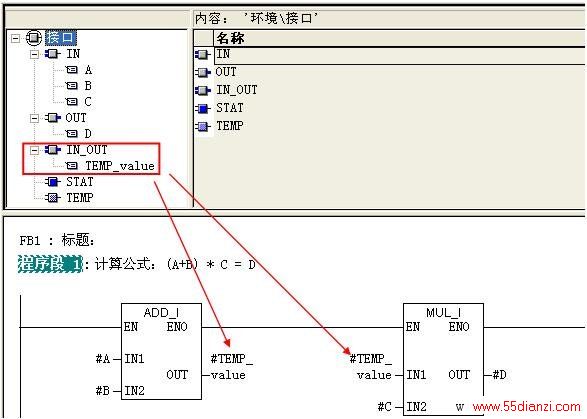
Task: Click the STAT icon in interface tree
Action: [x=53, y=182]
